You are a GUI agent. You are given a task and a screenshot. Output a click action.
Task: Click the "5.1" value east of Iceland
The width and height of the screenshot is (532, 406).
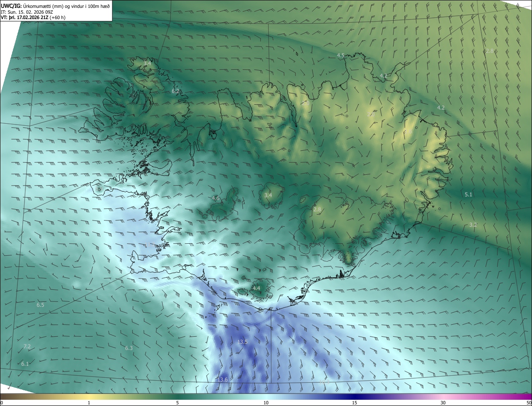[468, 194]
